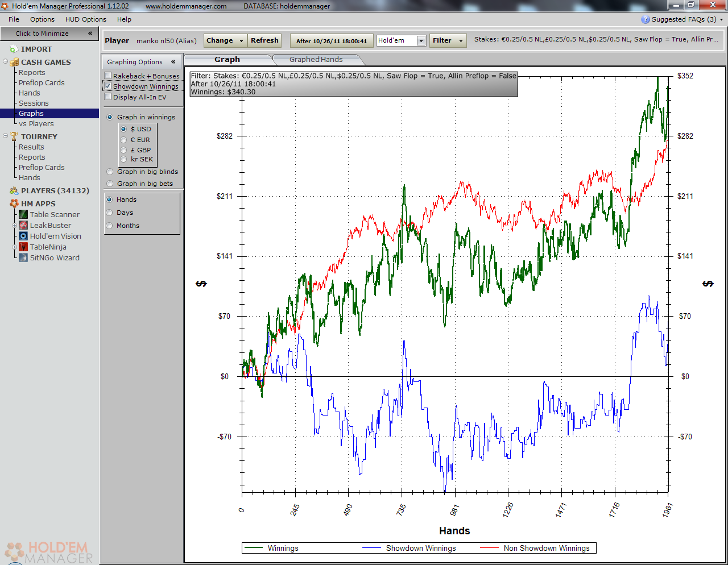Viewport: 728px width, 565px height.
Task: Click Suggested FAQs (3) link
Action: pyautogui.click(x=684, y=19)
